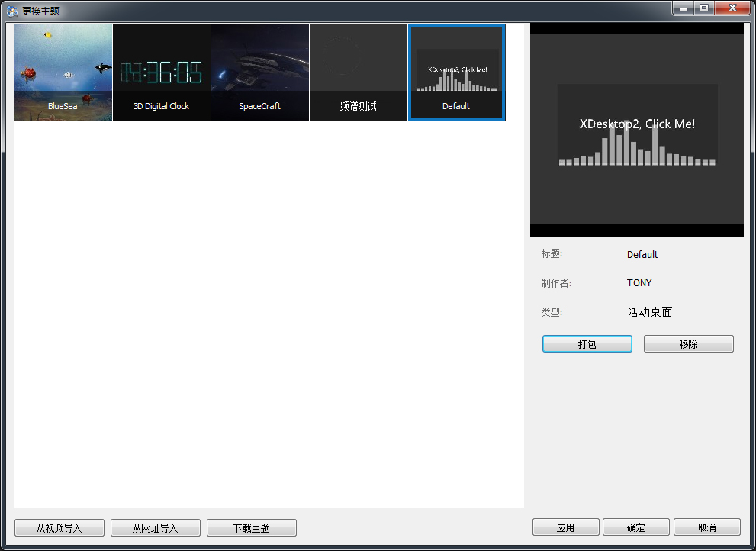
Task: Click the 类型 value showing 活动桌面
Action: (649, 311)
